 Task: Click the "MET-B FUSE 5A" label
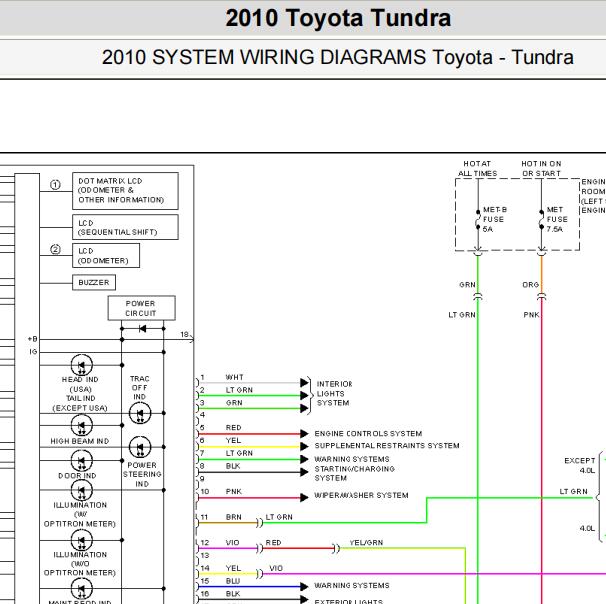click(495, 219)
